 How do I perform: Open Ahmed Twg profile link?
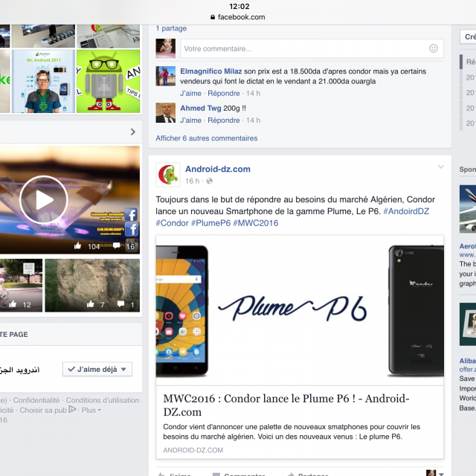coord(201,109)
